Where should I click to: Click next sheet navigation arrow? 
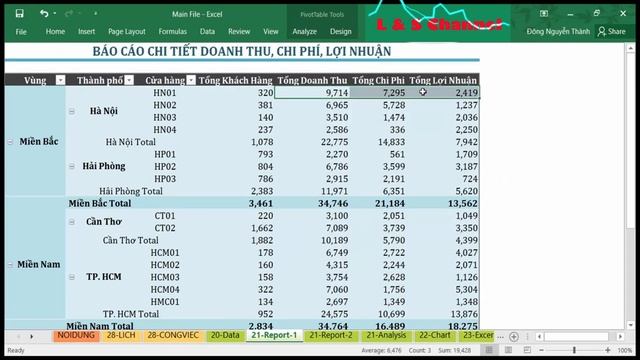coord(31,337)
